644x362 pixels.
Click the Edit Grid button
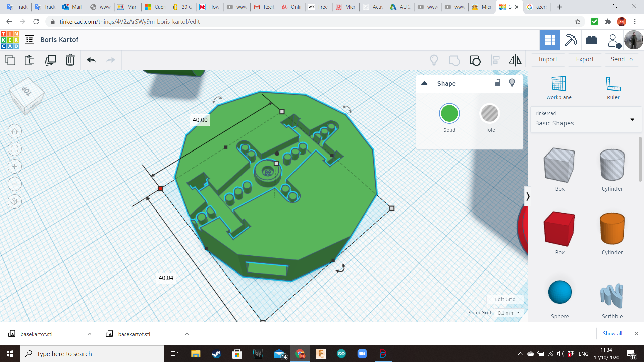pyautogui.click(x=505, y=299)
